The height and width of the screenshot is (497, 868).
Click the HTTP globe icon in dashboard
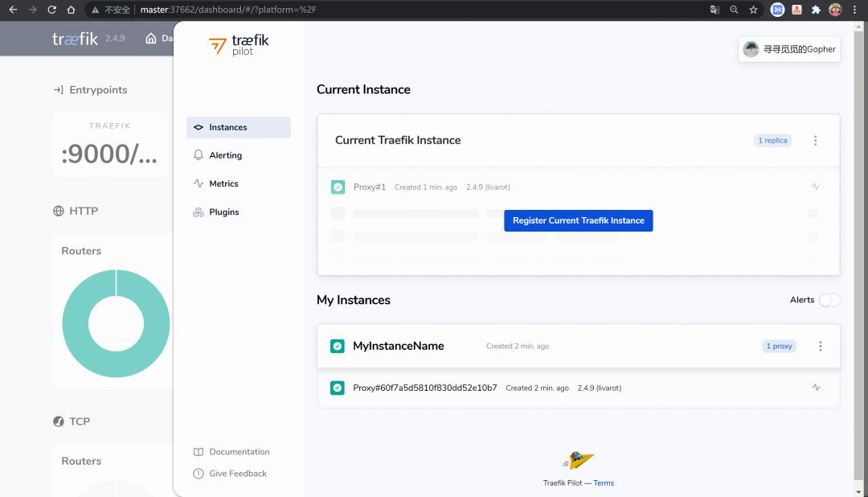[x=58, y=211]
